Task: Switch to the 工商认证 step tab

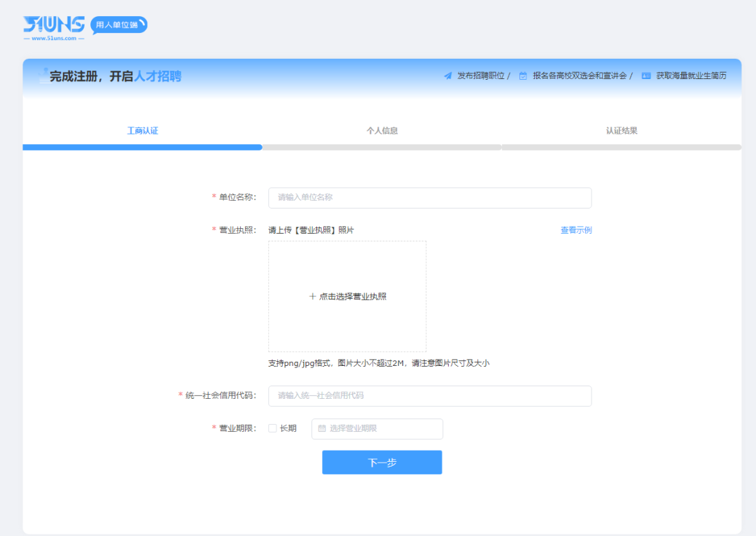Action: point(142,131)
